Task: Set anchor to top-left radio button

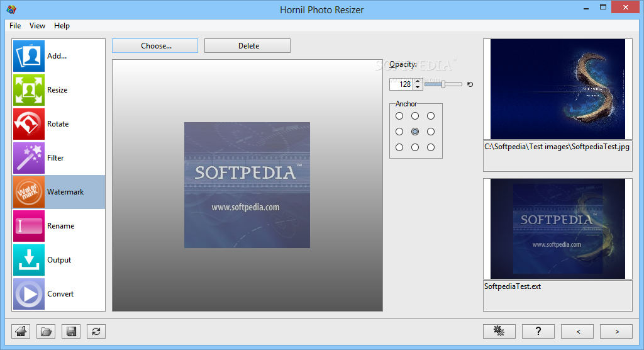Action: click(x=399, y=116)
